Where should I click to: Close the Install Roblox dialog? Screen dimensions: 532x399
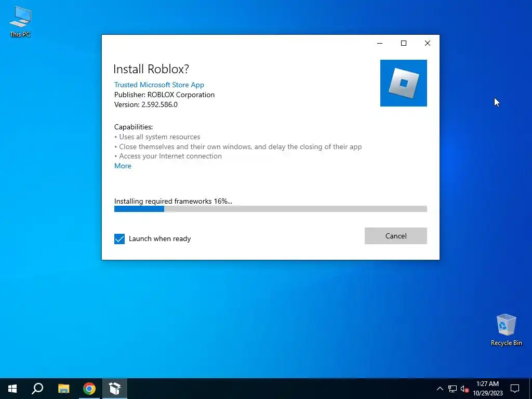point(428,43)
